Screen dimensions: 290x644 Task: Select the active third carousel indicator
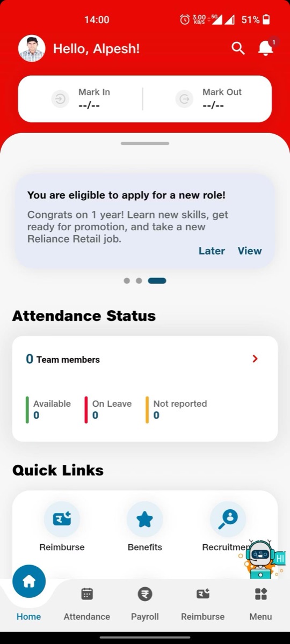click(x=157, y=281)
